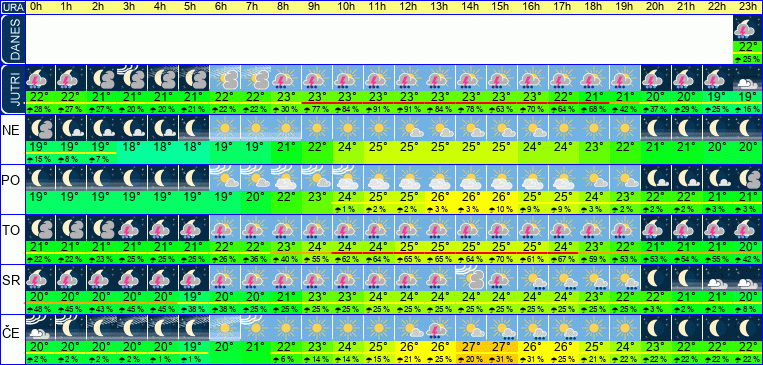Screen dimensions: 763x365
Task: Open the JUTRI day row label
Action: tap(12, 90)
